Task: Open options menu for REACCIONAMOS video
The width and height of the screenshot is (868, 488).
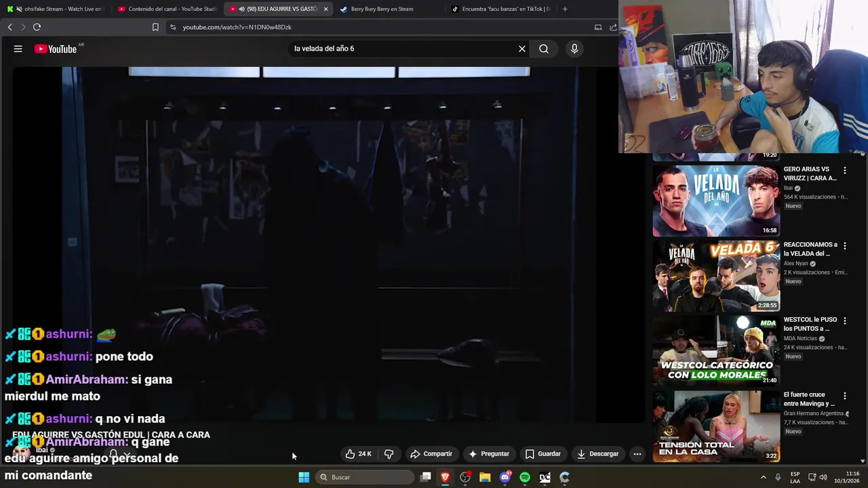Action: tap(845, 246)
